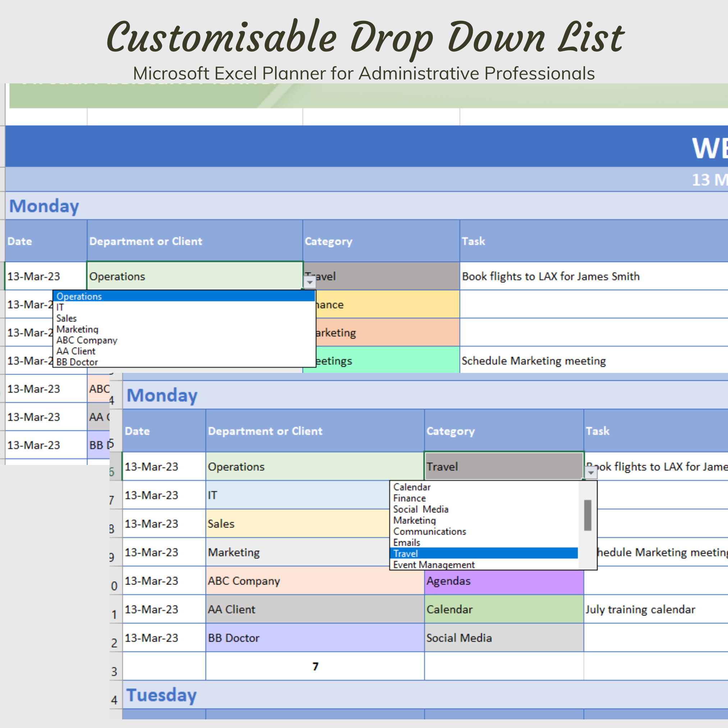Choose "Communications" from the Category dropdown
Viewport: 728px width, 728px height.
click(x=430, y=531)
